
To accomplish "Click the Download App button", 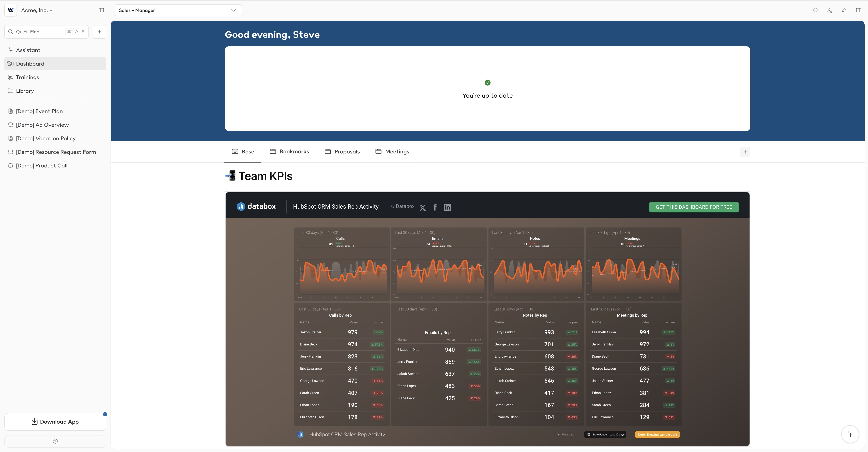I will pyautogui.click(x=55, y=422).
